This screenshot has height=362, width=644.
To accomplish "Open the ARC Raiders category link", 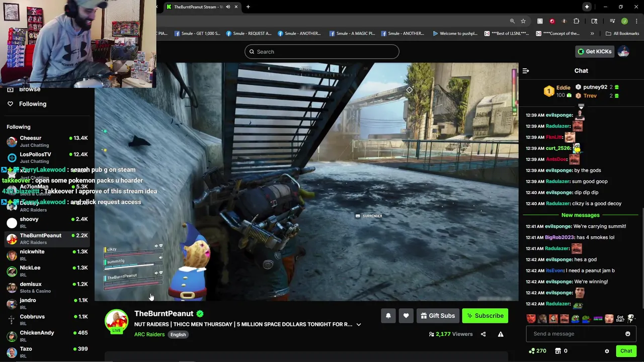I will 149,334.
